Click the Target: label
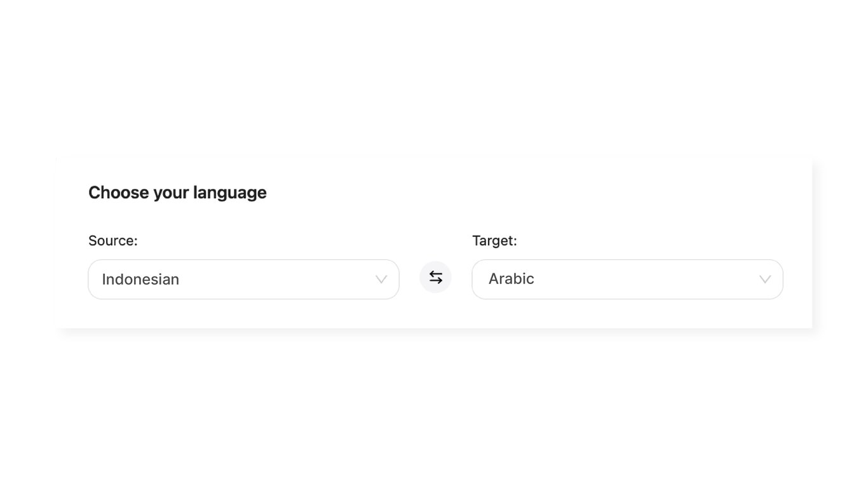 click(494, 241)
